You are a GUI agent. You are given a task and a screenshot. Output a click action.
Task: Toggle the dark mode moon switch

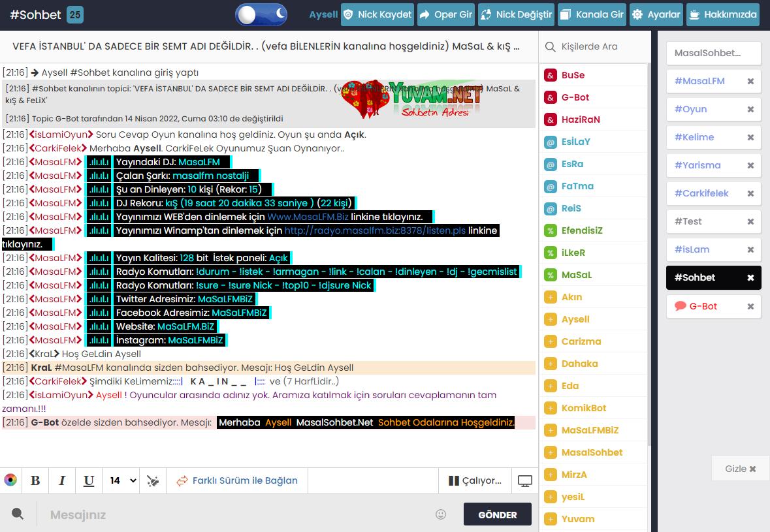tap(261, 15)
